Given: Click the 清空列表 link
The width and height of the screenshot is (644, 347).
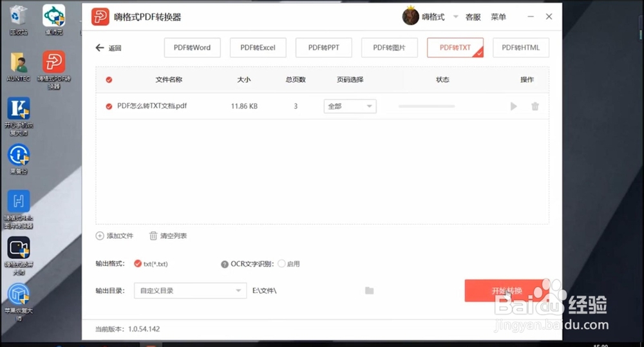Looking at the screenshot, I should (x=173, y=236).
